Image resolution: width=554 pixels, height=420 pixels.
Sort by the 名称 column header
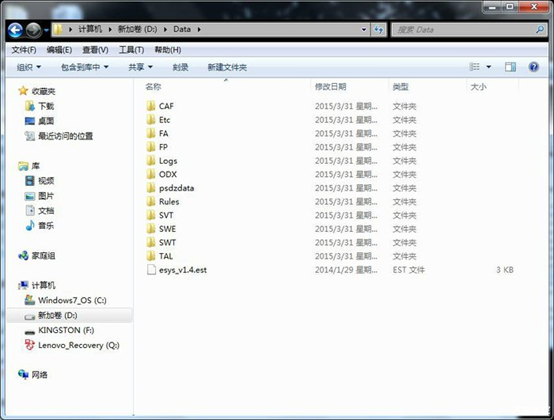(153, 87)
